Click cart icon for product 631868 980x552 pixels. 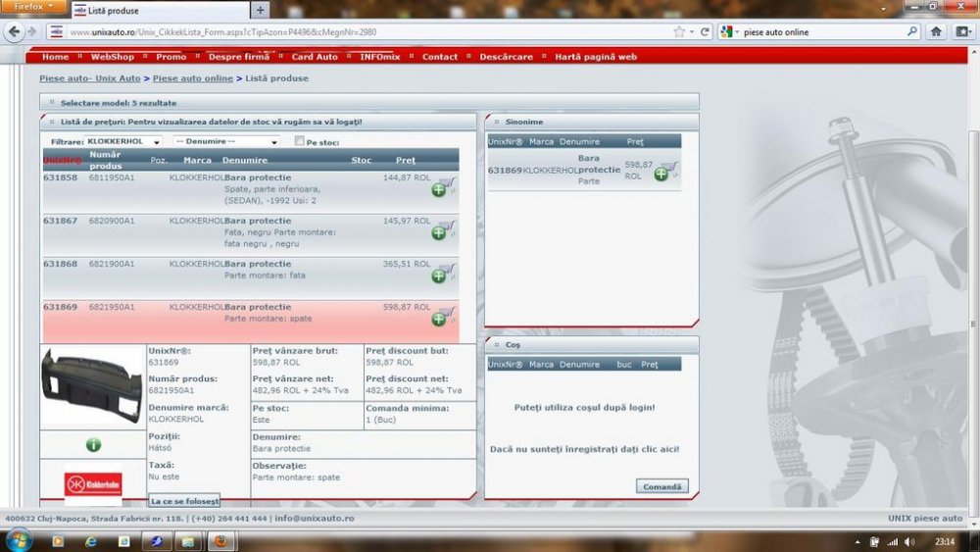pos(443,274)
